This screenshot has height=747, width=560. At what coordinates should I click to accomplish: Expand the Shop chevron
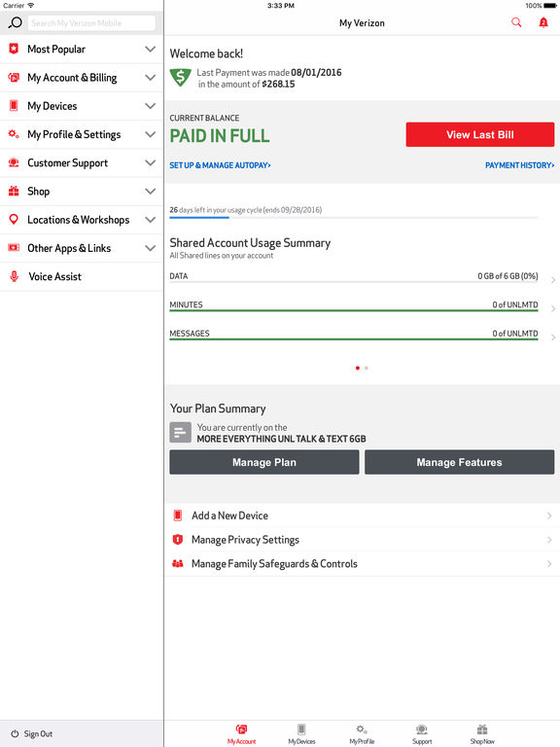click(x=151, y=191)
